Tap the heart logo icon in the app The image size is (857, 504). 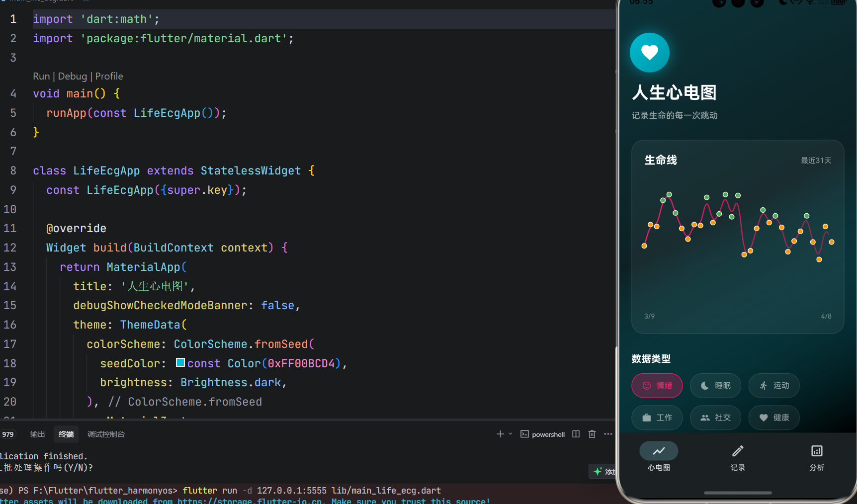pos(649,52)
